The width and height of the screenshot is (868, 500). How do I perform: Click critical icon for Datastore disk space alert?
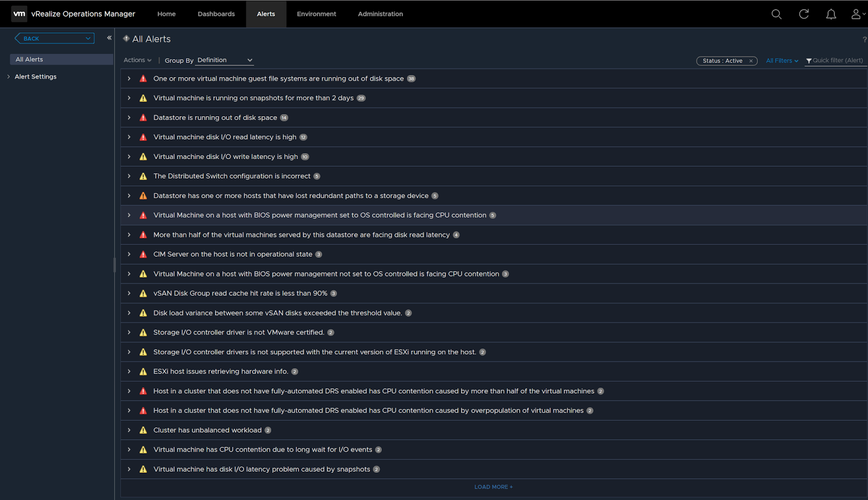(143, 118)
